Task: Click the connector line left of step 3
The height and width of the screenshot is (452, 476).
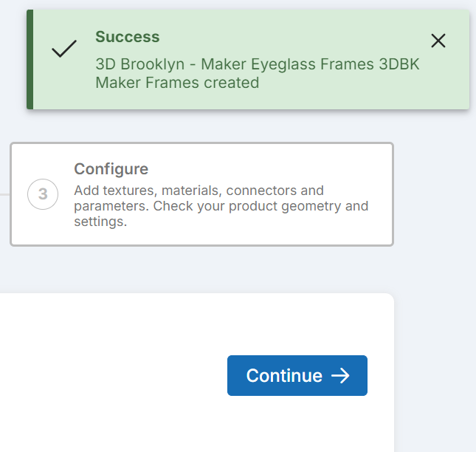Action: point(4,194)
